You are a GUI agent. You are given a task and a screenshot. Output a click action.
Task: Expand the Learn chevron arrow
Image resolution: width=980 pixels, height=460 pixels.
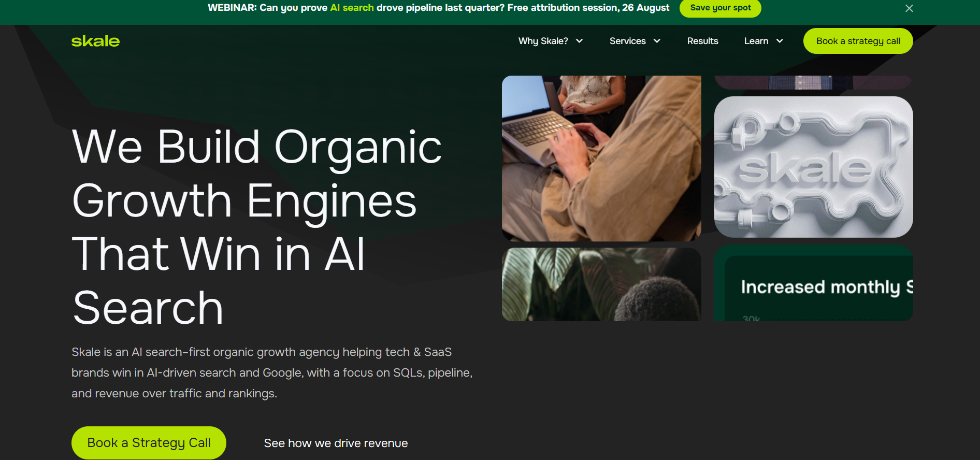(x=780, y=41)
